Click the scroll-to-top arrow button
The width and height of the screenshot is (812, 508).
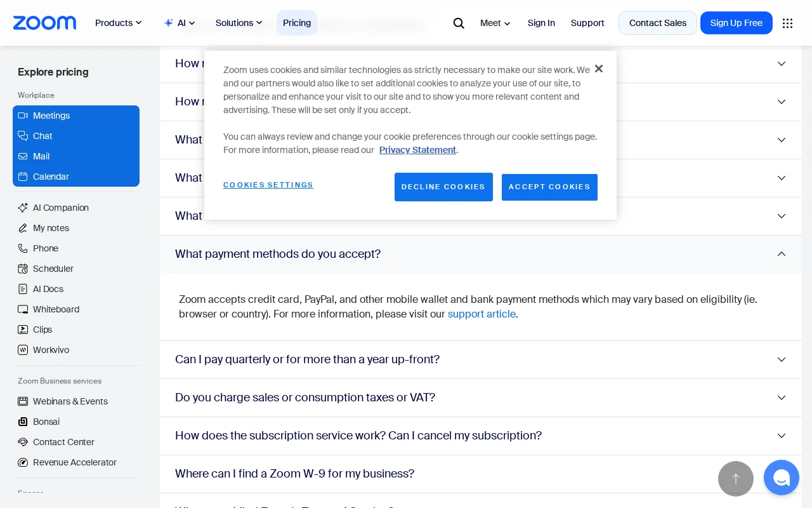click(x=736, y=479)
